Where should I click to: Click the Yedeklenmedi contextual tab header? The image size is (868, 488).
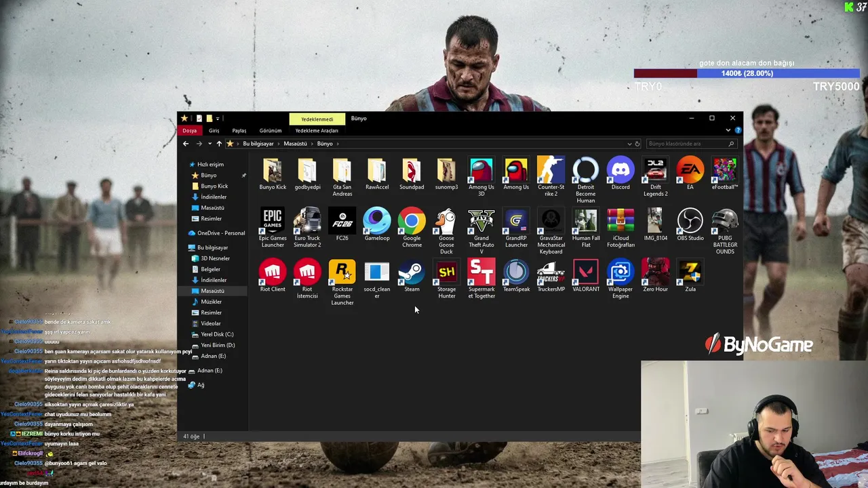[317, 119]
